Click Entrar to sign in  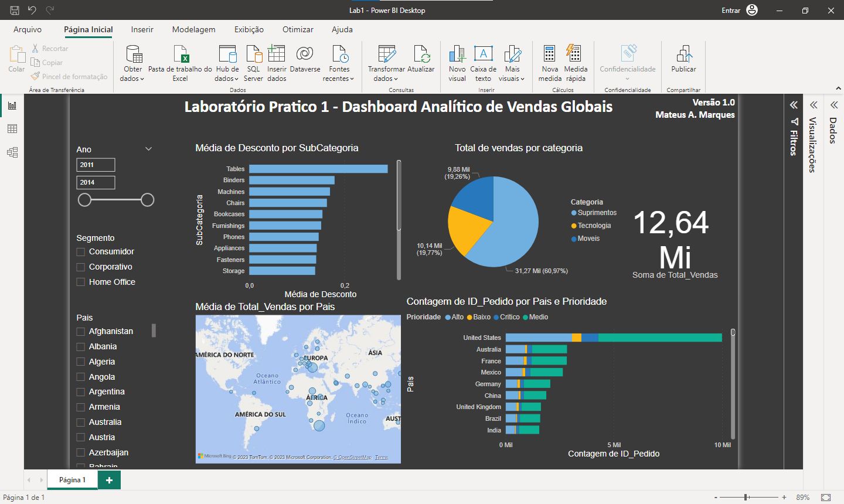pyautogui.click(x=731, y=11)
